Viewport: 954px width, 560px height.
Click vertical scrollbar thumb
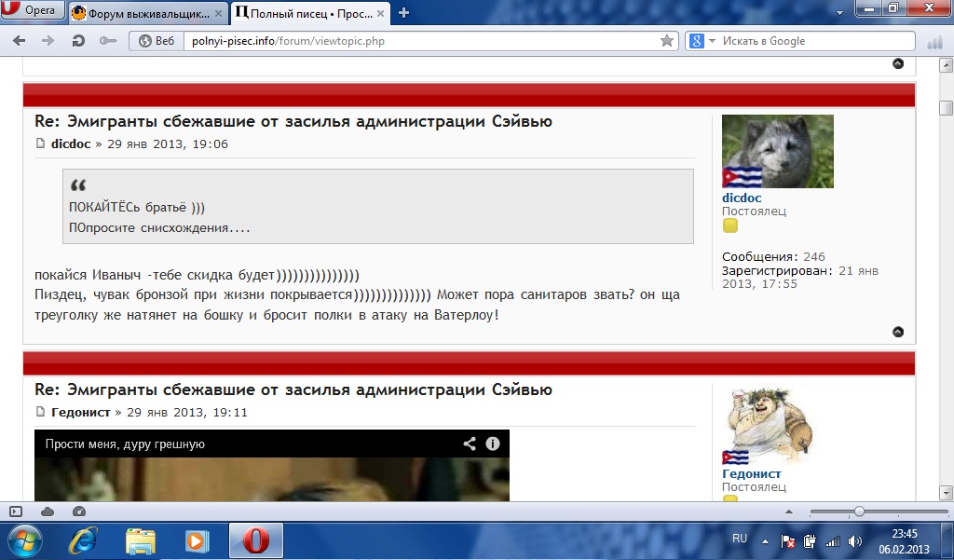click(946, 108)
